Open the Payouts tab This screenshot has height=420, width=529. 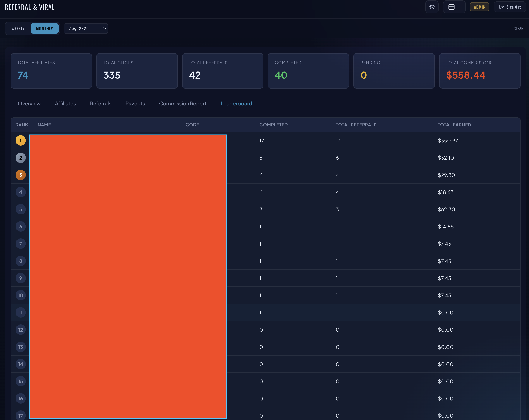[x=135, y=104]
